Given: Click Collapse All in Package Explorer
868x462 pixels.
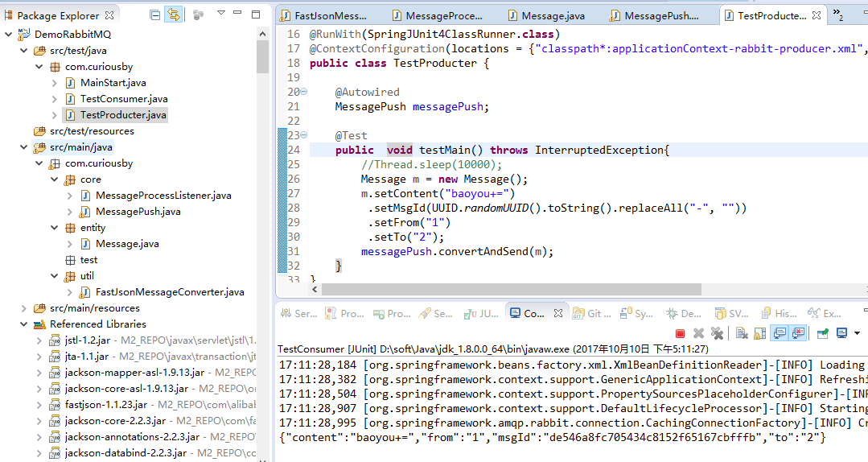Looking at the screenshot, I should 155,14.
